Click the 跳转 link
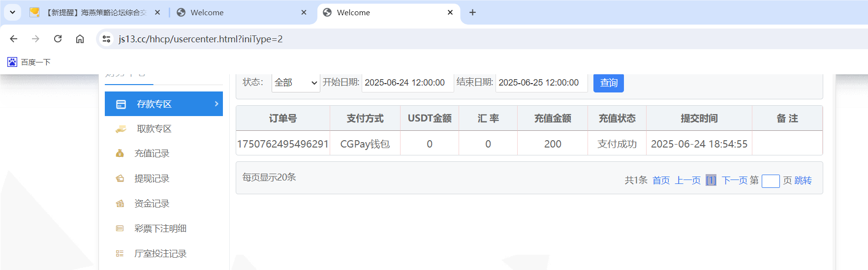The image size is (868, 270). tap(803, 180)
